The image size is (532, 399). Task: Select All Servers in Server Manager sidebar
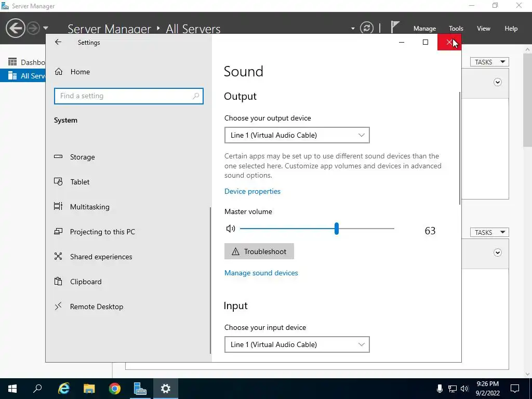[23, 76]
